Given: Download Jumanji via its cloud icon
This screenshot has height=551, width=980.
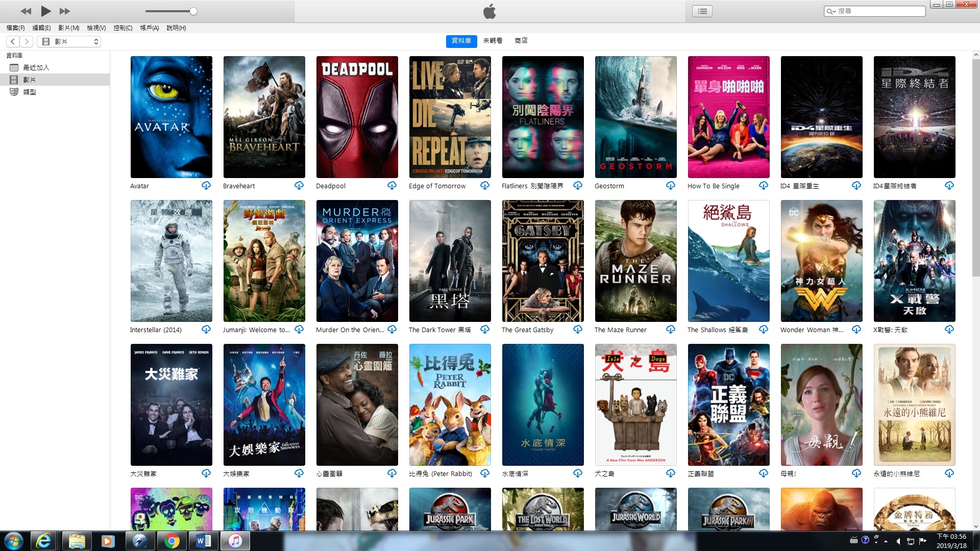Looking at the screenshot, I should [299, 330].
